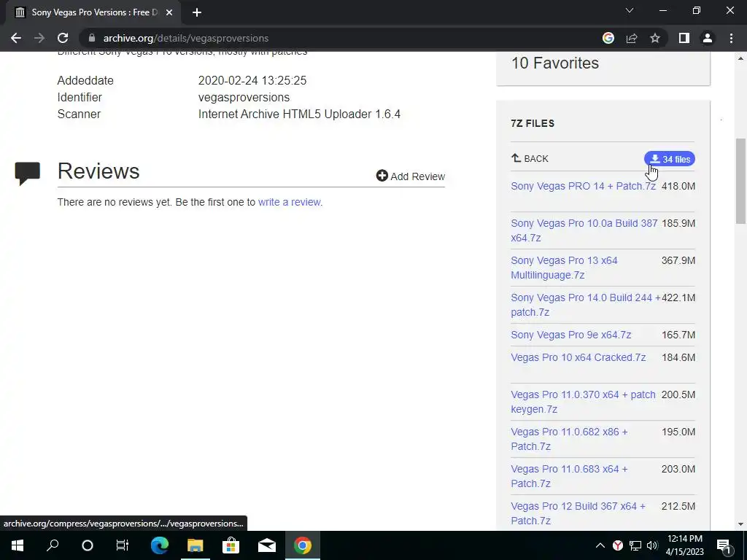The width and height of the screenshot is (747, 560).
Task: Open the tab search chevron
Action: 630,10
